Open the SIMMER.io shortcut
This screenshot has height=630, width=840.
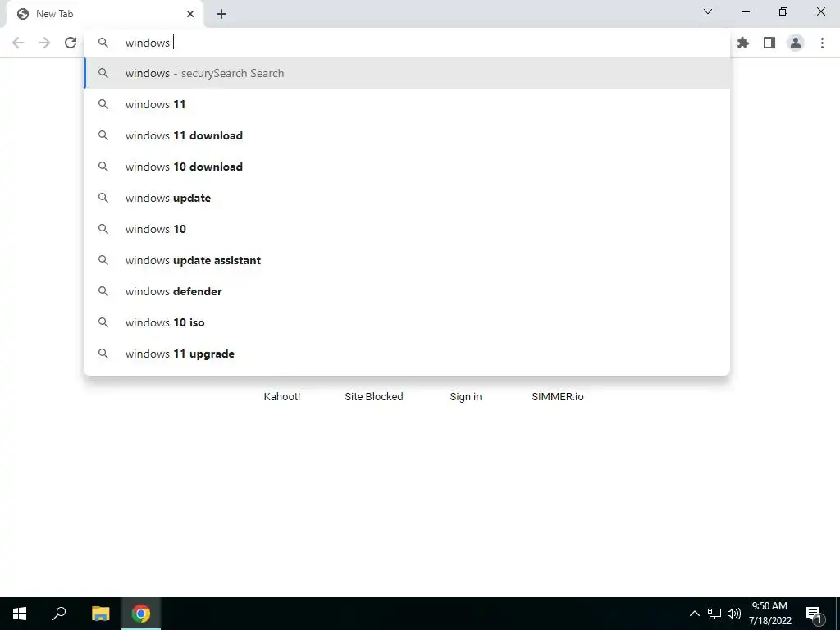pyautogui.click(x=558, y=397)
